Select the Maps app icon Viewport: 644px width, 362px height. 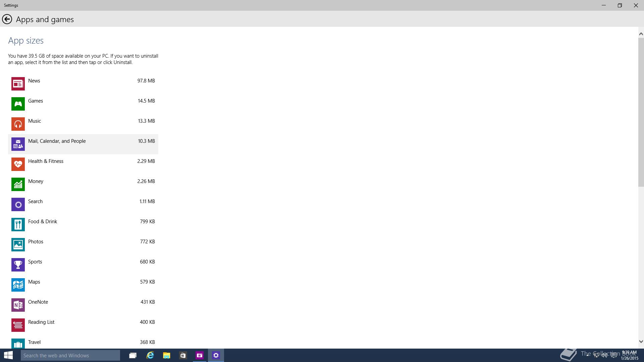point(18,285)
